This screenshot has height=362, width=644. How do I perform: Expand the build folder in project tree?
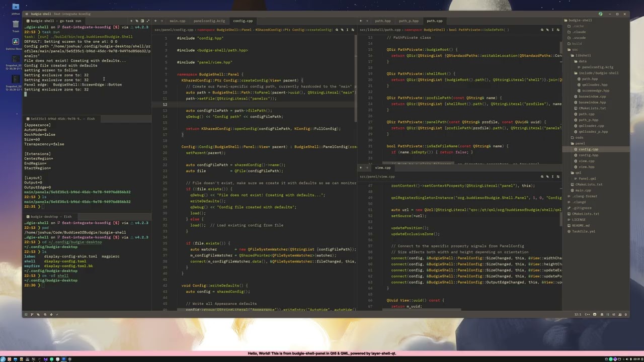[575, 44]
